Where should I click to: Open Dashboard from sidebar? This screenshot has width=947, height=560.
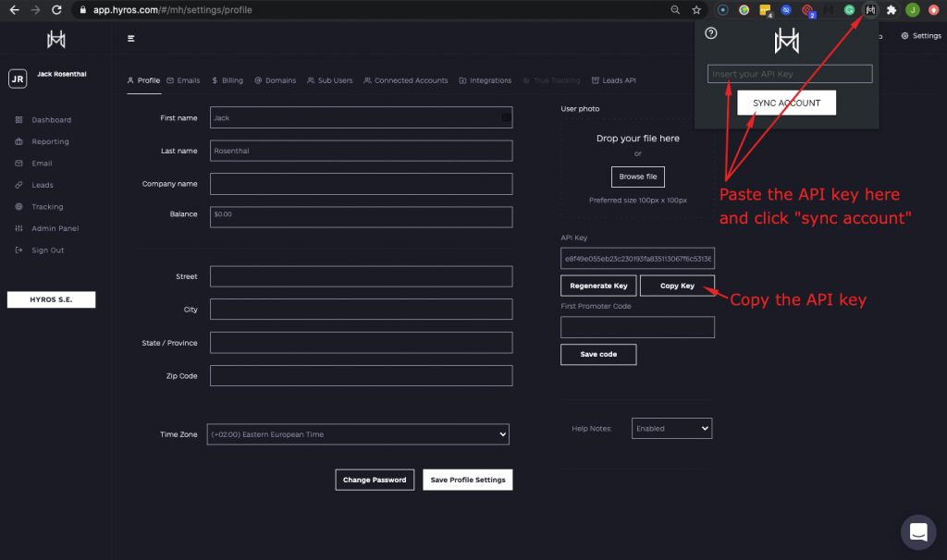point(52,119)
